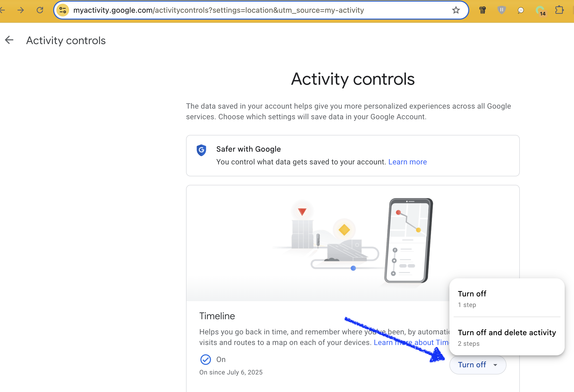The height and width of the screenshot is (392, 574).
Task: Click the 'On' status label
Action: [221, 360]
